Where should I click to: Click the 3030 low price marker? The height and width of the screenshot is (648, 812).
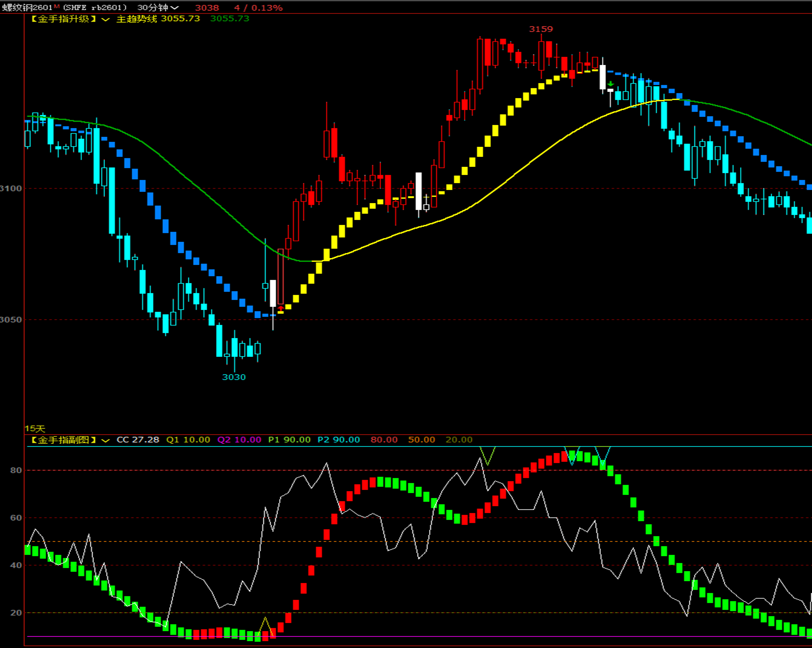click(x=234, y=377)
